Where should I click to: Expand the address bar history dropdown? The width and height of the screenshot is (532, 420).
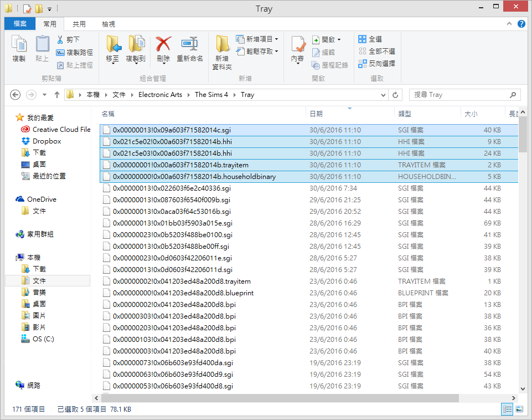point(384,95)
